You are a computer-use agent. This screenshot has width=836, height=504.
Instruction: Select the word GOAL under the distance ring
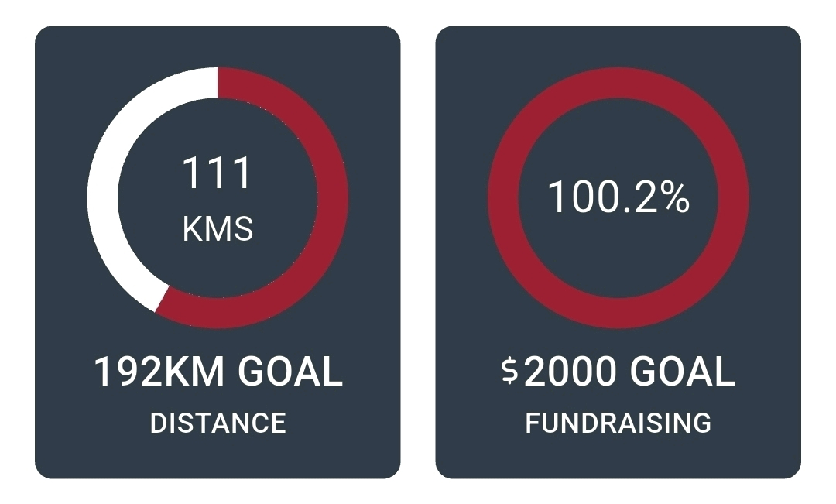290,372
